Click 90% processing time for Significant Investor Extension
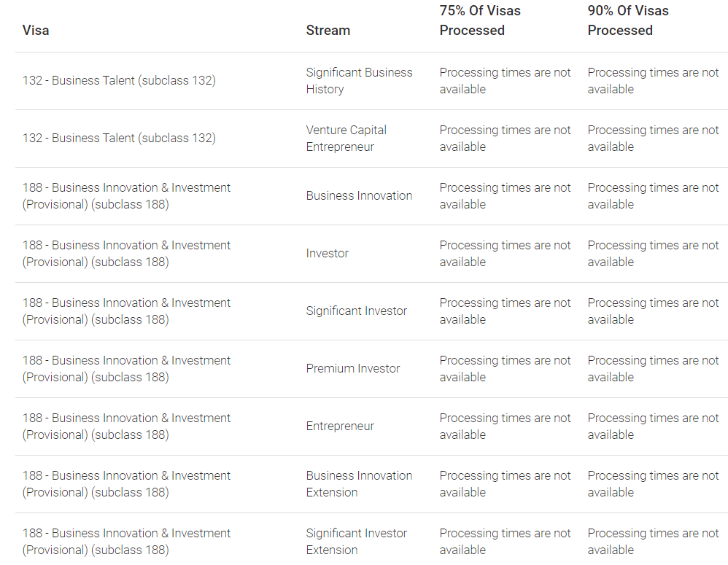 653,542
